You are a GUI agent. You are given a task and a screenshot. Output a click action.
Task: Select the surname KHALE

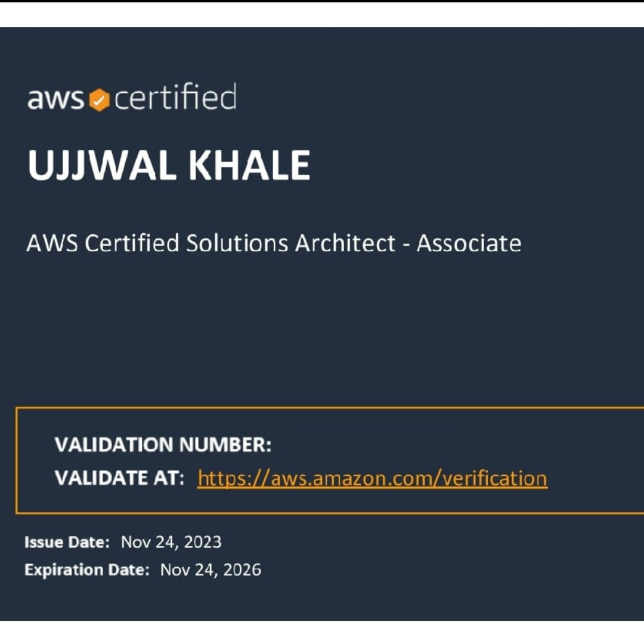coord(249,165)
